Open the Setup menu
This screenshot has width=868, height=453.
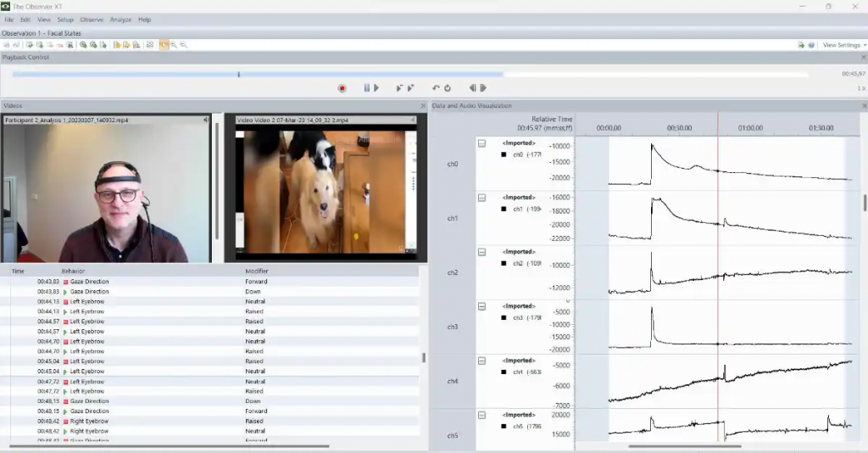(x=65, y=20)
